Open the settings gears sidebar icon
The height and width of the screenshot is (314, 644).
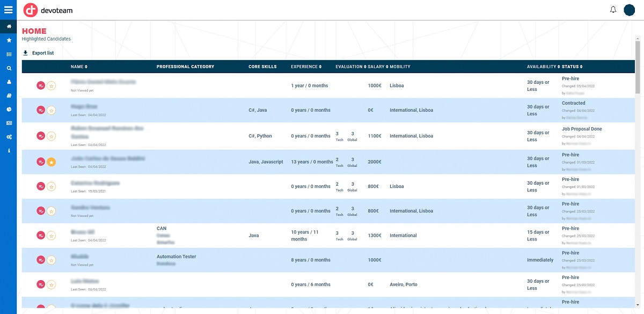click(9, 137)
